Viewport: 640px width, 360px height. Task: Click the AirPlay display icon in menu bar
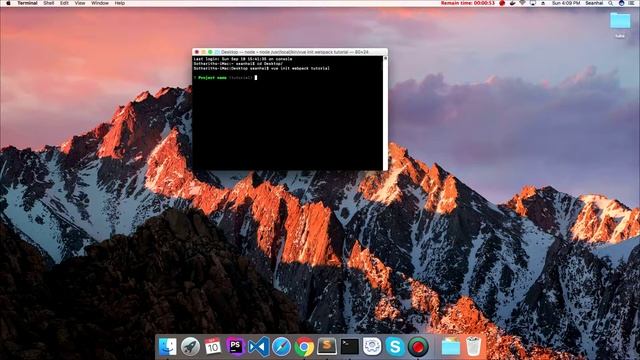533,3
